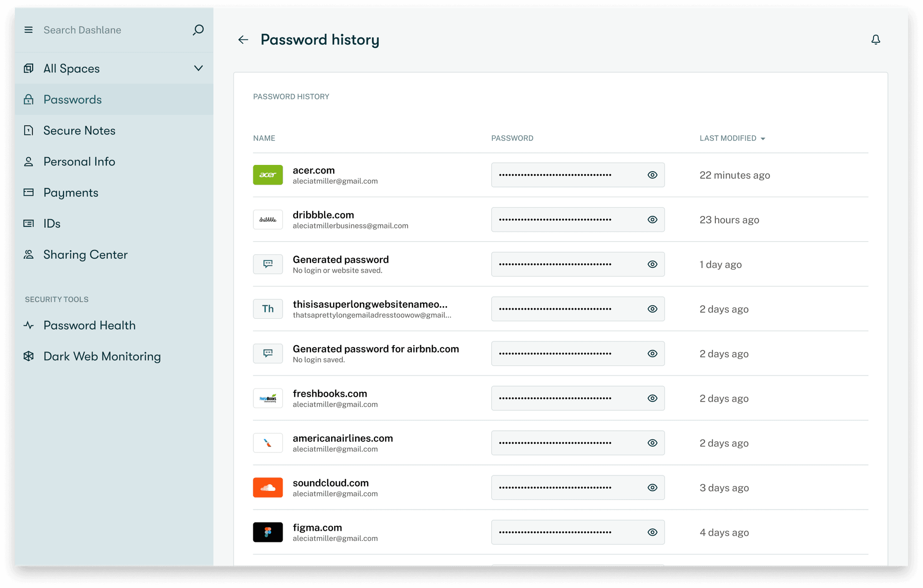Expand the All Spaces dropdown
This screenshot has height=588, width=923.
tap(199, 68)
